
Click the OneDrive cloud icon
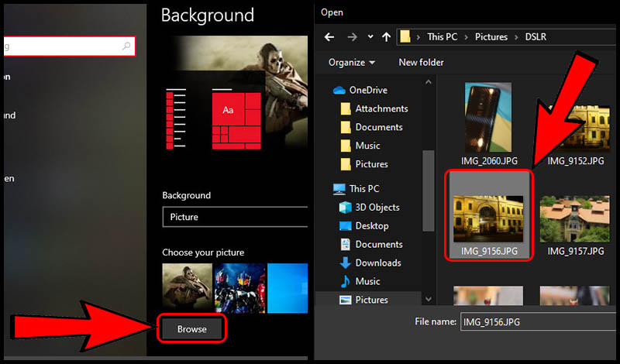[339, 91]
